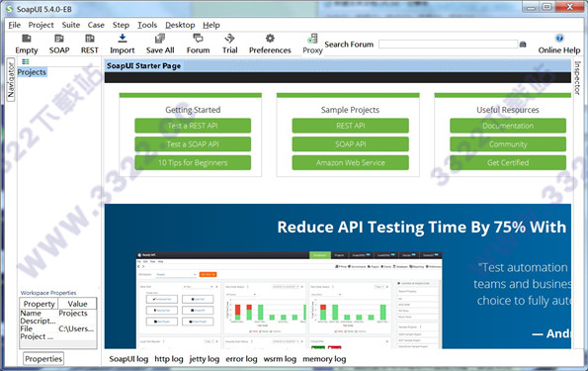Open the Forum toolbar icon
588x371 pixels.
tap(198, 39)
